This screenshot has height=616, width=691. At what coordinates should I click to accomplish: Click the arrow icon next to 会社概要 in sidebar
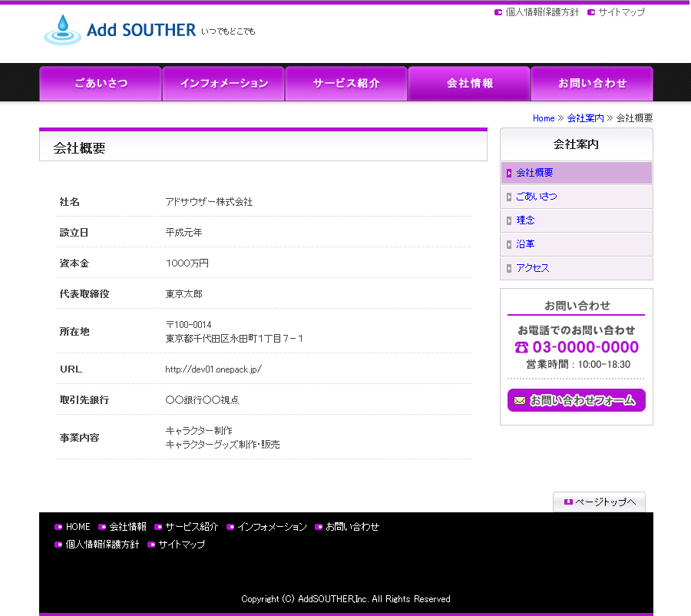[508, 173]
